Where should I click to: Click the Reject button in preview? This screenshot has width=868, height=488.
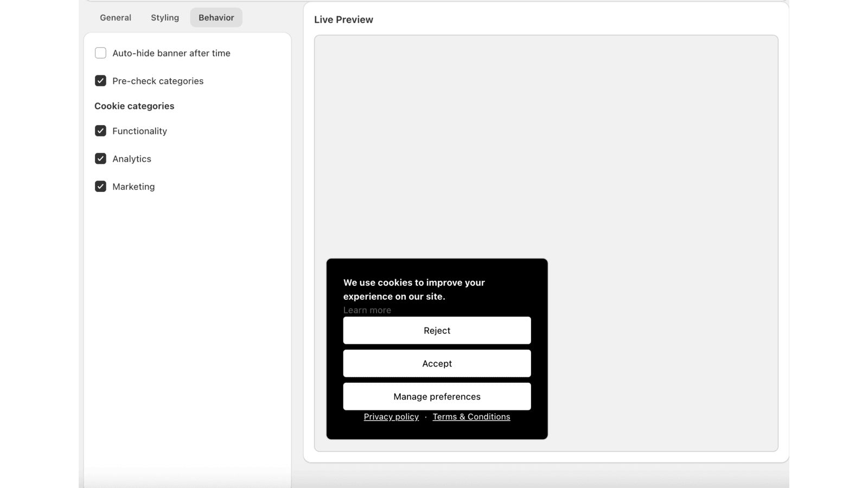(x=437, y=330)
